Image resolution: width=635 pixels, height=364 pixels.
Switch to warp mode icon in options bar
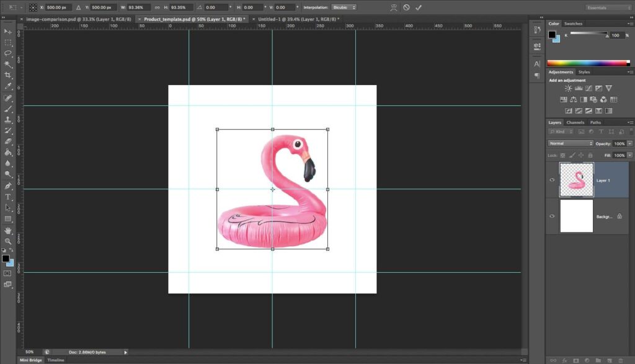click(394, 7)
